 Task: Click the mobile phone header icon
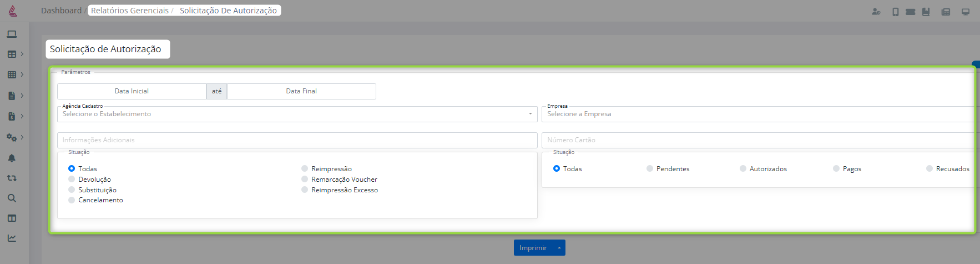tap(895, 12)
